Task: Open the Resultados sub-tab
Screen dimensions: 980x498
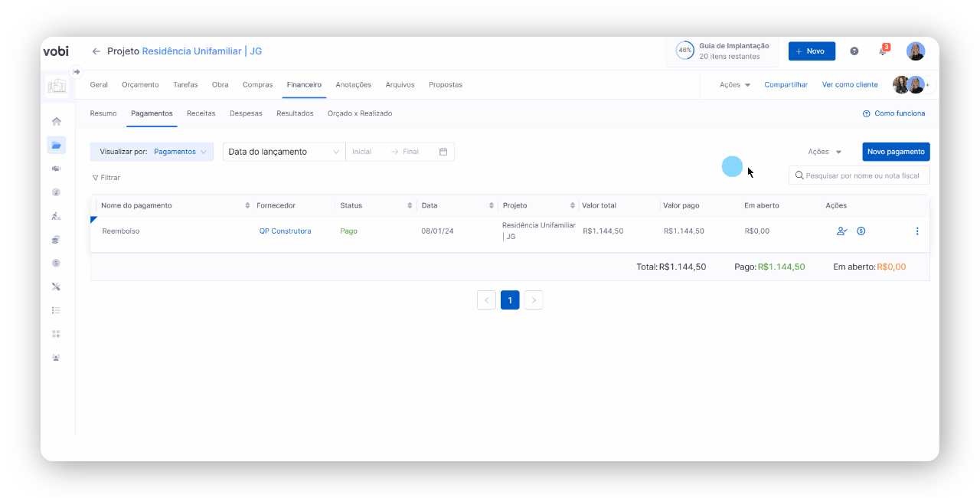Action: [295, 113]
